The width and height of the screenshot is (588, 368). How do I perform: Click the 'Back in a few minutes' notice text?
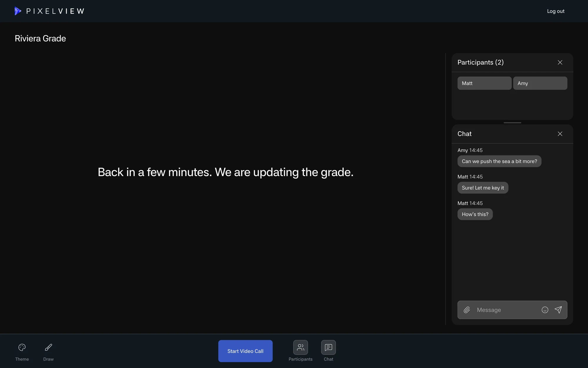225,172
